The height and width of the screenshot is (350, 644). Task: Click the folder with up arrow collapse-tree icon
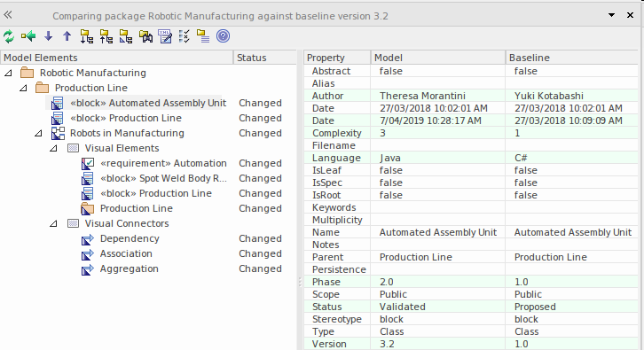[106, 36]
